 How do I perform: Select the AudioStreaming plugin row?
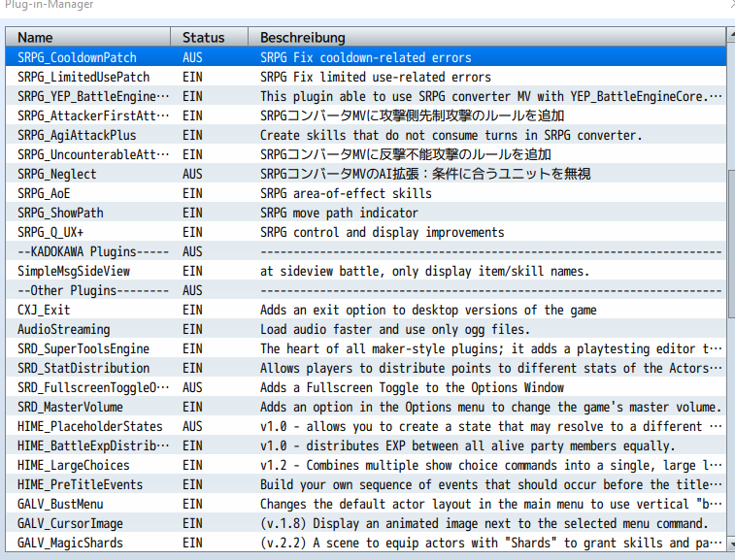point(366,329)
